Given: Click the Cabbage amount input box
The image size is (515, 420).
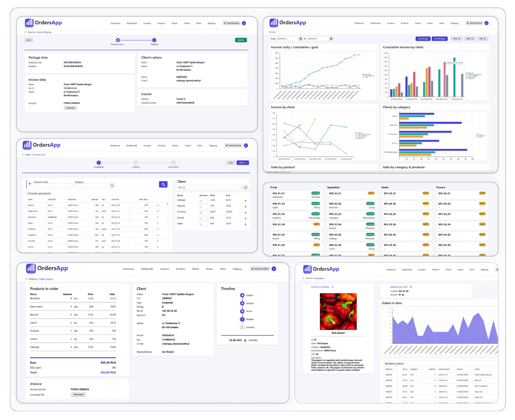Looking at the screenshot, I should [x=203, y=201].
